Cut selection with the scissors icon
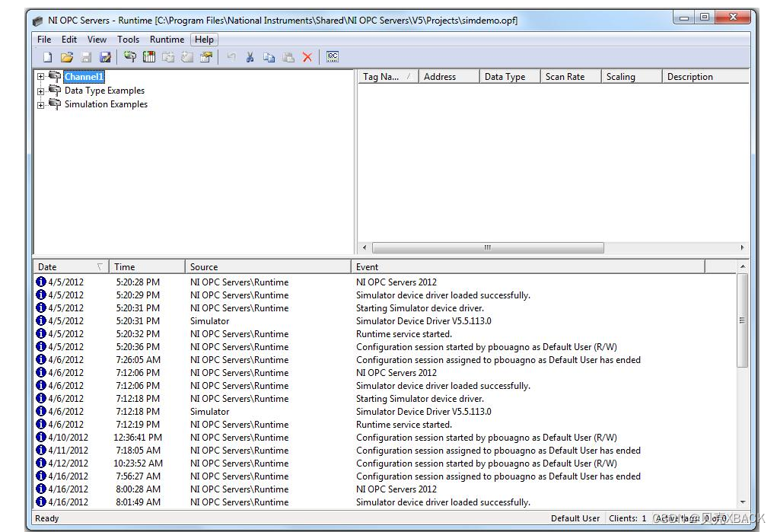Image resolution: width=777 pixels, height=532 pixels. pyautogui.click(x=250, y=57)
